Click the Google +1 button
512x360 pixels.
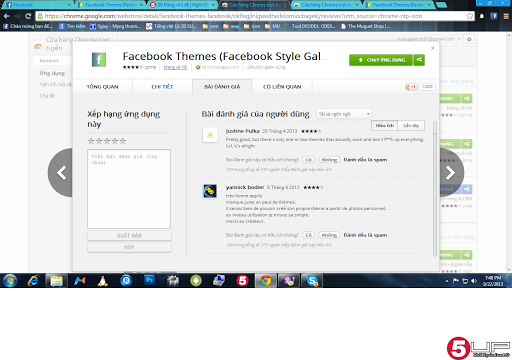click(411, 87)
